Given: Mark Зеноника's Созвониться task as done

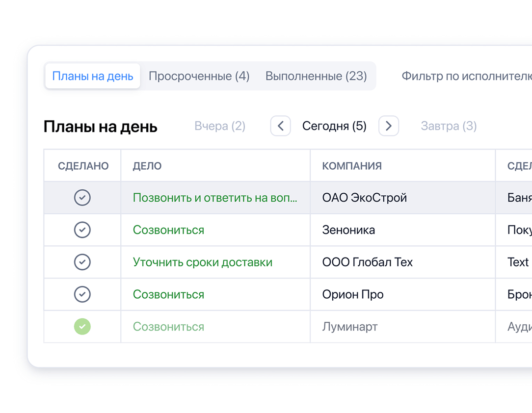Looking at the screenshot, I should pos(82,230).
